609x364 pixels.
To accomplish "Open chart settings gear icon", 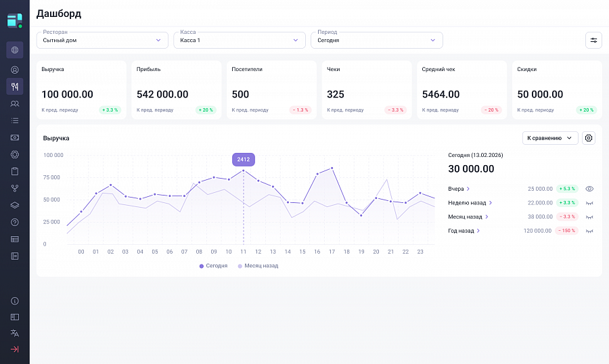I will [589, 138].
